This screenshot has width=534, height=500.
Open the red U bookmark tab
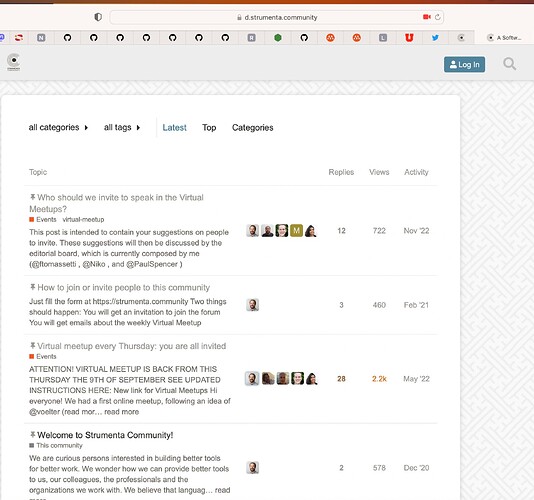coord(409,37)
